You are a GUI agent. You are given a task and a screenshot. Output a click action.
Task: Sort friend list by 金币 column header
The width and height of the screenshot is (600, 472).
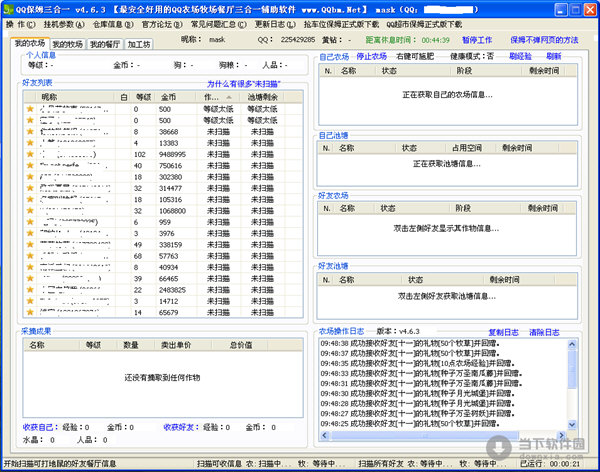[x=175, y=97]
